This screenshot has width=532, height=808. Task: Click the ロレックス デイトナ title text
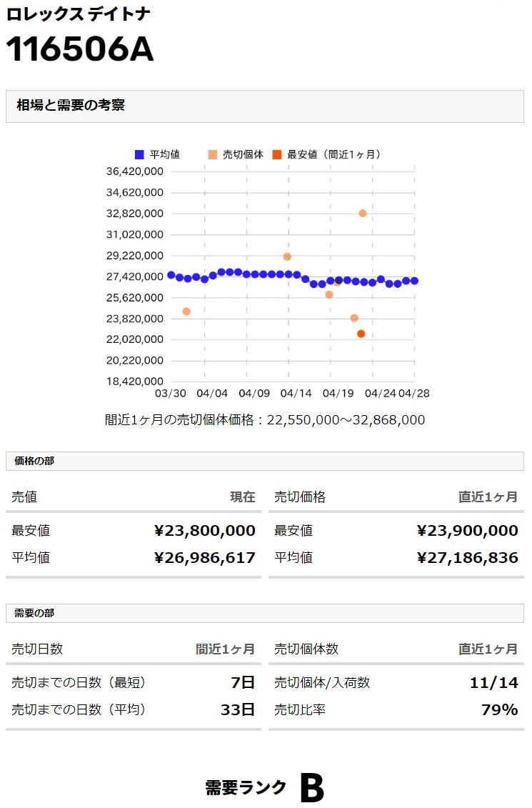point(79,14)
